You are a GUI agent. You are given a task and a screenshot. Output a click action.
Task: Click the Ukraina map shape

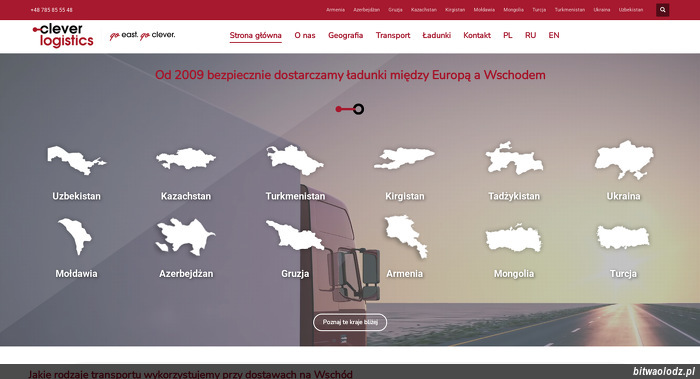tap(624, 160)
